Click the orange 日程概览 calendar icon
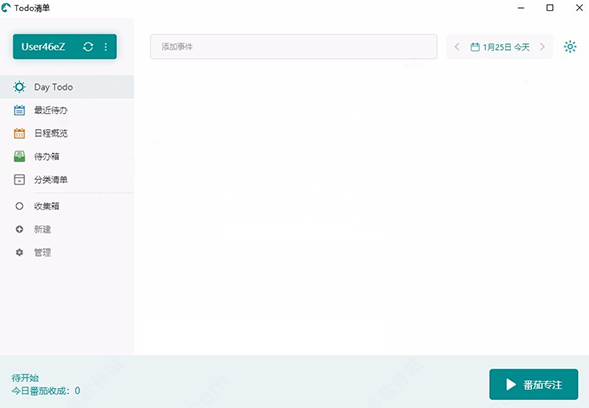Image resolution: width=589 pixels, height=408 pixels. (x=20, y=133)
